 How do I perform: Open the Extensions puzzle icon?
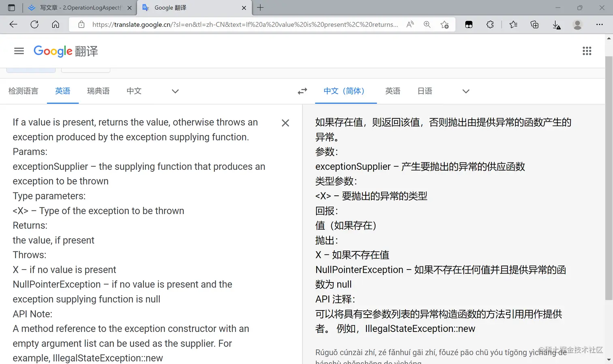tap(490, 24)
